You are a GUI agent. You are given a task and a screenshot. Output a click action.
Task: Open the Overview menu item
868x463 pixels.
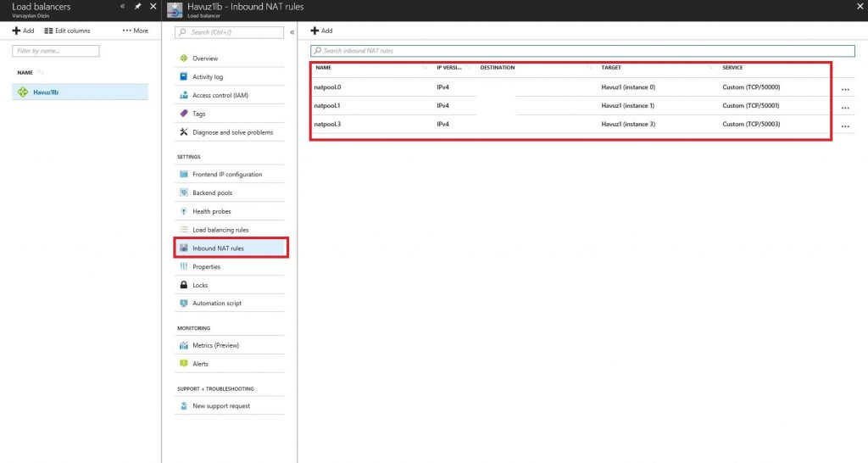205,59
